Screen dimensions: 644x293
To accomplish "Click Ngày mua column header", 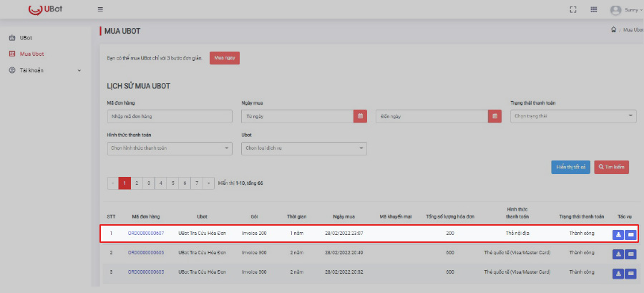I will click(x=344, y=216).
